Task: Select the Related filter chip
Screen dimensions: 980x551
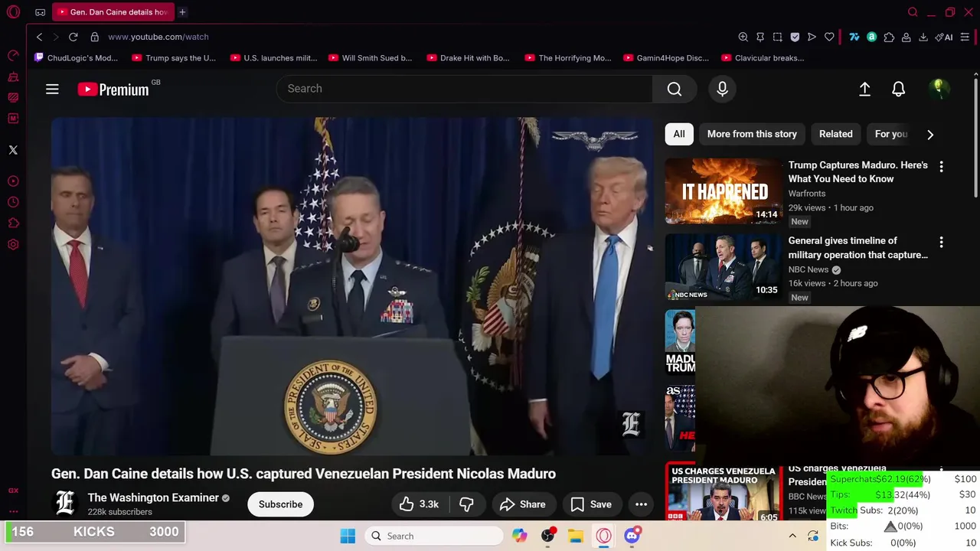Action: (836, 134)
